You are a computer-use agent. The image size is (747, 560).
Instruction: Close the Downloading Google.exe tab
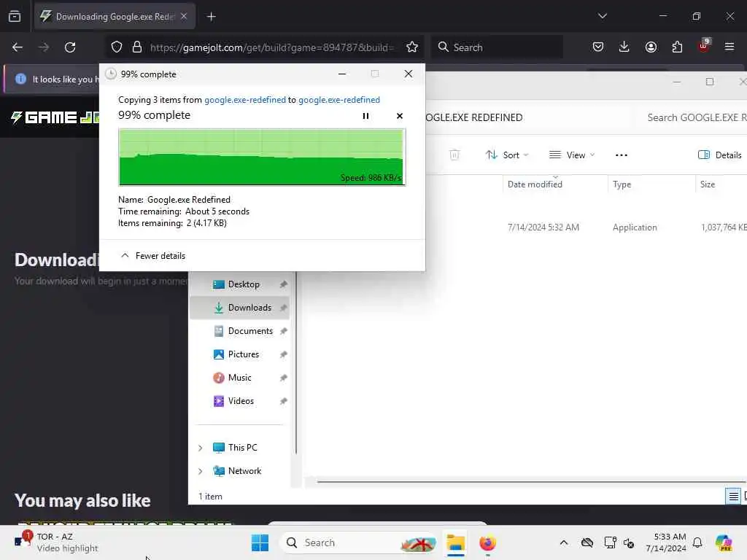pos(184,17)
